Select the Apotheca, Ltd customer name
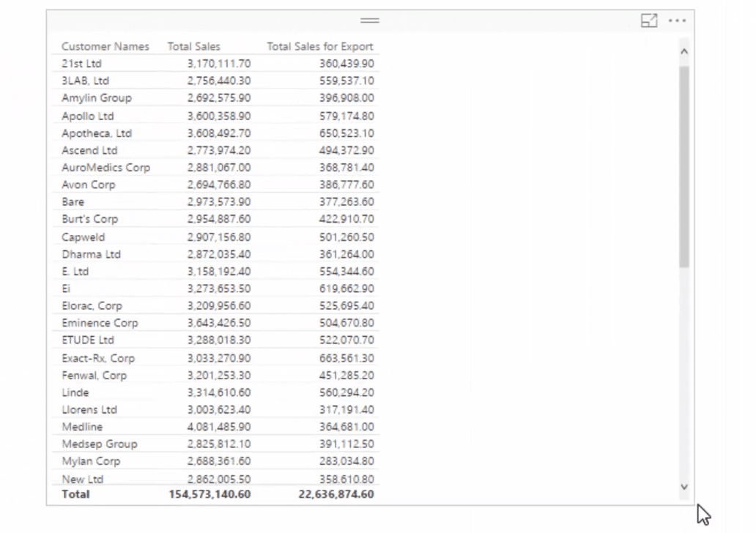 tap(97, 133)
